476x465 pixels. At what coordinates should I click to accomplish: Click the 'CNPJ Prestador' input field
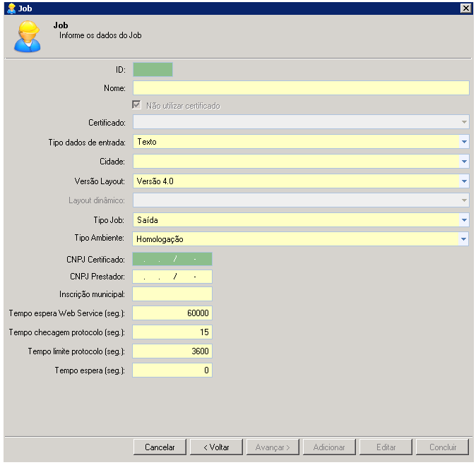click(x=172, y=277)
